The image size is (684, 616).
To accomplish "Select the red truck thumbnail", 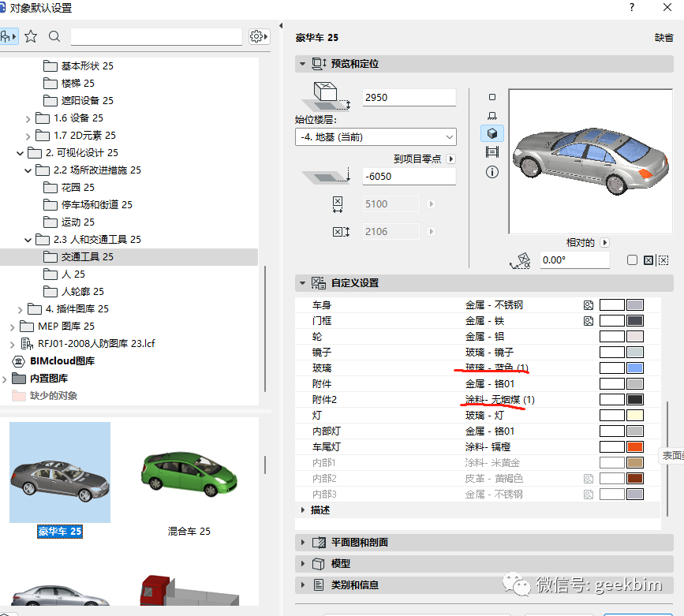I will coord(189,590).
